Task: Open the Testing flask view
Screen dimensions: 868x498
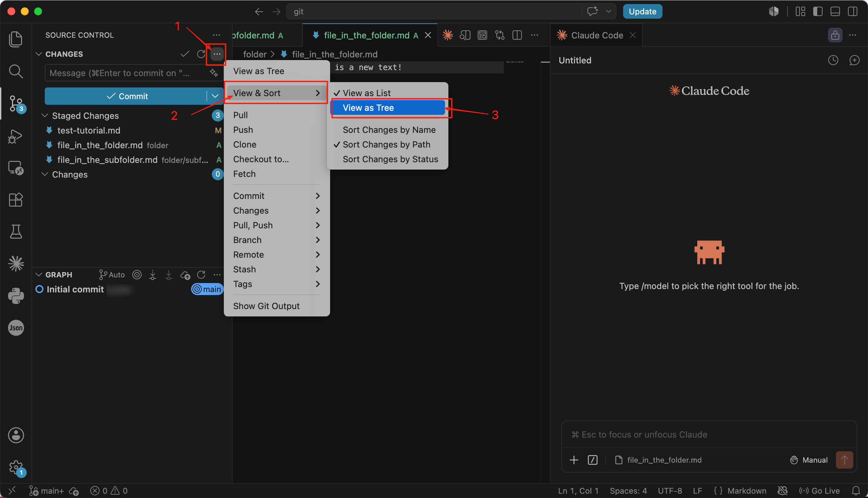Action: 16,232
